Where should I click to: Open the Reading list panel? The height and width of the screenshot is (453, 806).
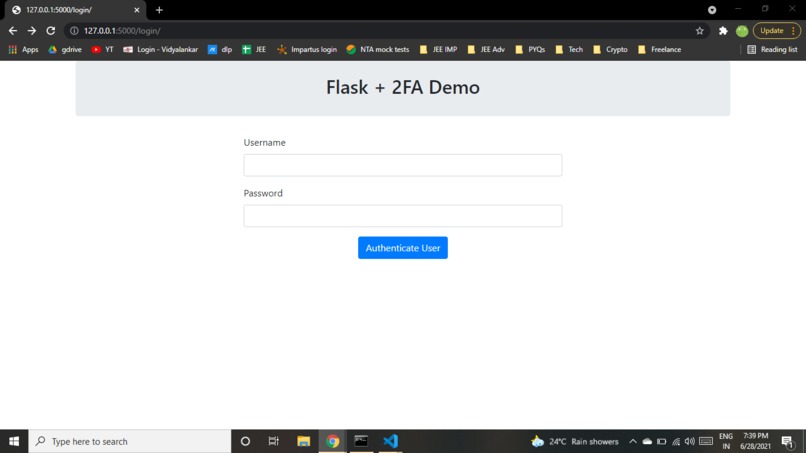[x=772, y=49]
